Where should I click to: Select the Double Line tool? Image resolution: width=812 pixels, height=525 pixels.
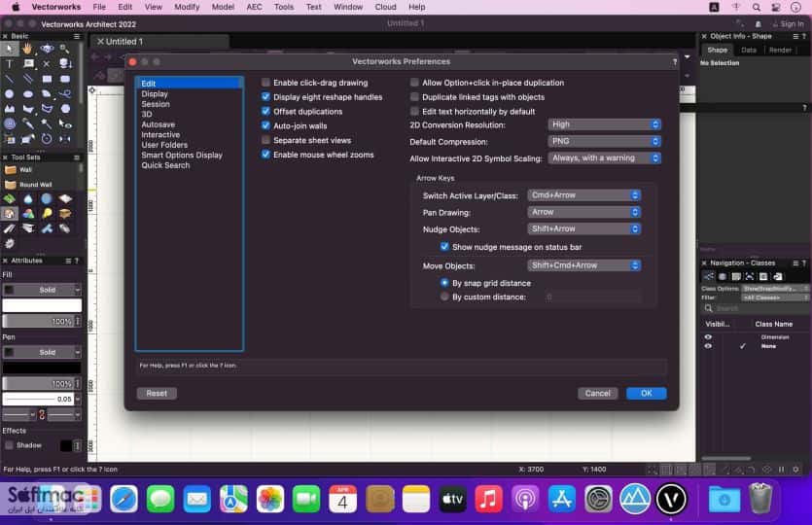28,79
